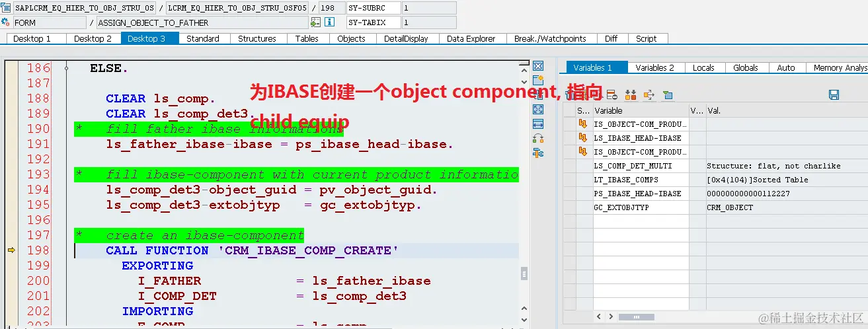Click the '[0x4(104)]Sorted Table' value
Screen dimensions: 868x329
click(758, 180)
